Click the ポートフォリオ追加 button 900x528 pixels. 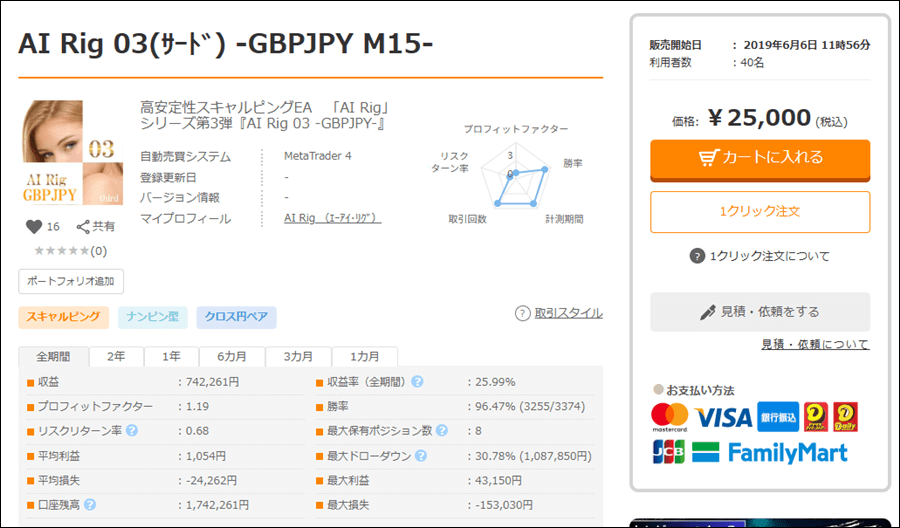[x=71, y=281]
